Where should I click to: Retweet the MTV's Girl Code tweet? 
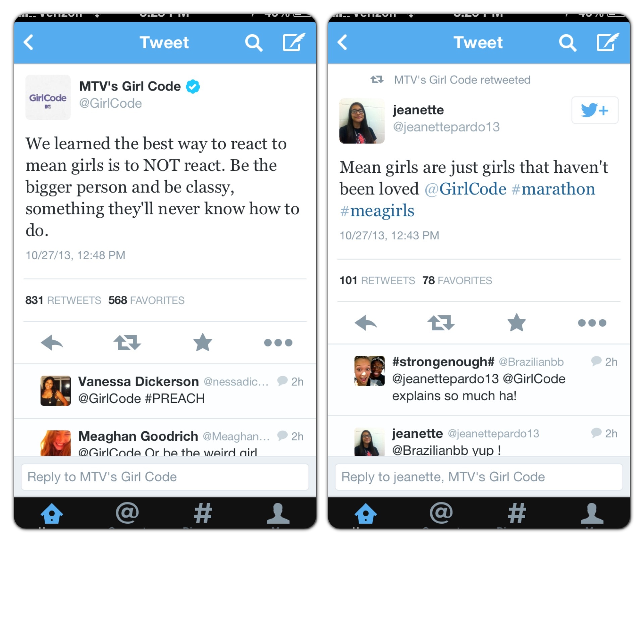coord(127,342)
